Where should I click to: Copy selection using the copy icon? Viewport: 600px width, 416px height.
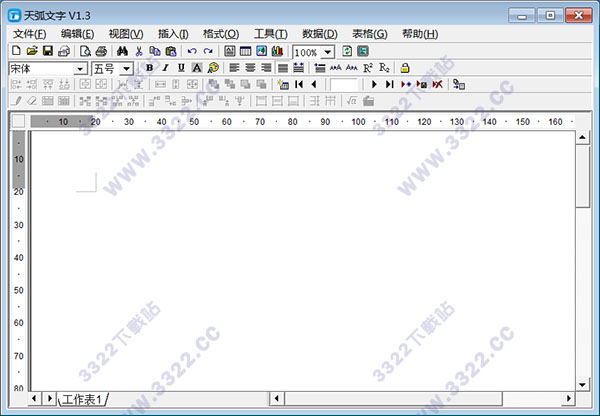click(x=155, y=51)
